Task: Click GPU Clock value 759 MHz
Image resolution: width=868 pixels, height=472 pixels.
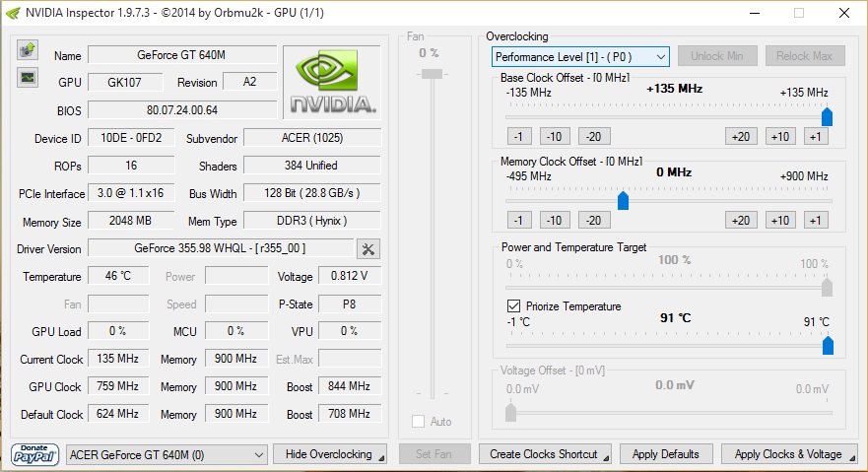Action: [x=118, y=386]
